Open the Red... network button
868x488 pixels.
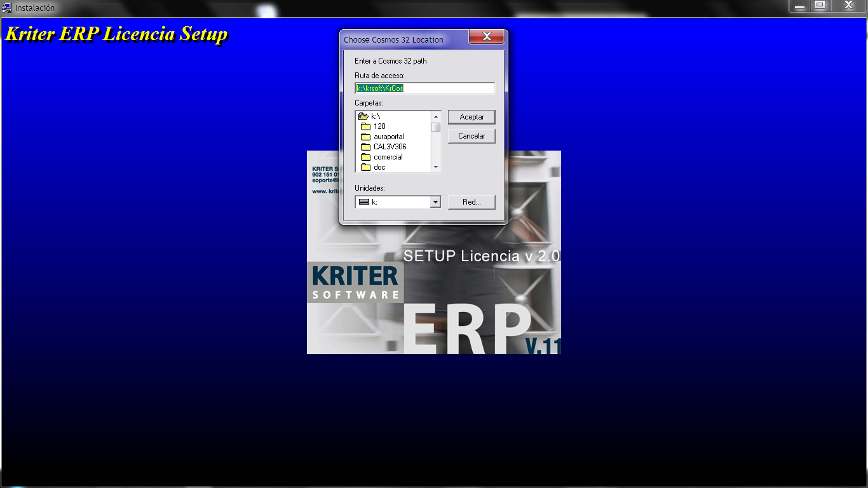[x=471, y=202]
